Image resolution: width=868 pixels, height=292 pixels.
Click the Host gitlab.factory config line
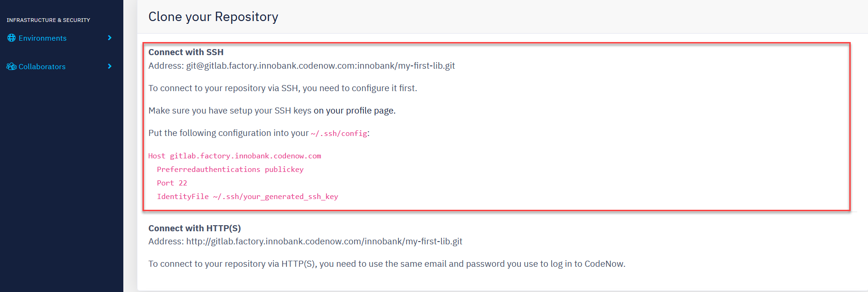(x=235, y=156)
